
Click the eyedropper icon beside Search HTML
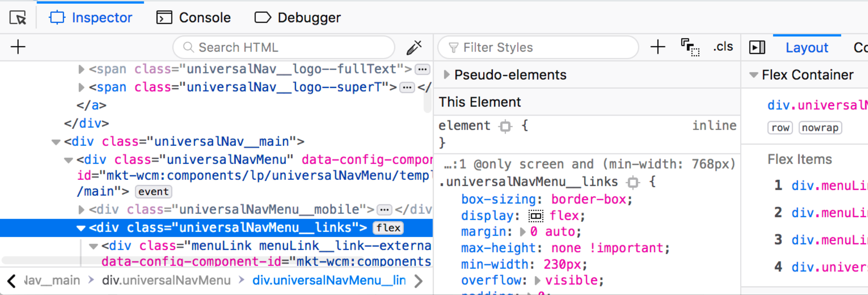[414, 47]
